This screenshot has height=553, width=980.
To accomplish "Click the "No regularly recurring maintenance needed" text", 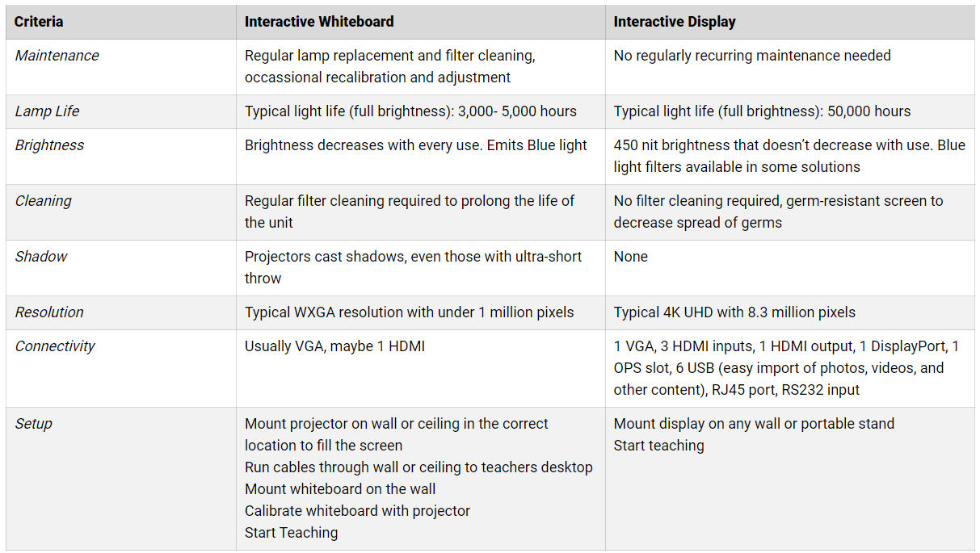I will click(x=752, y=56).
